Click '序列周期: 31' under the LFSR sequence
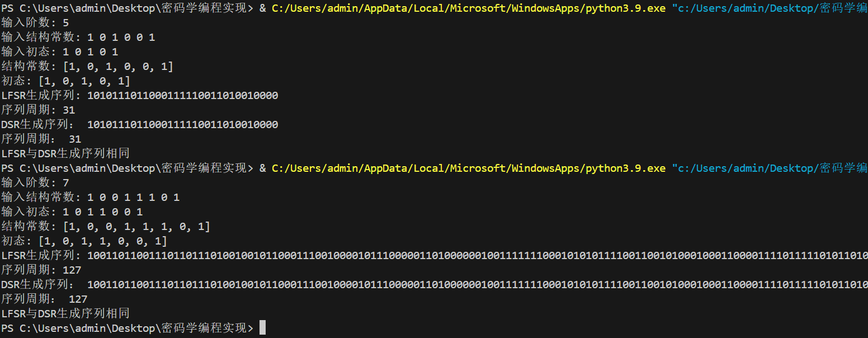 click(x=38, y=110)
